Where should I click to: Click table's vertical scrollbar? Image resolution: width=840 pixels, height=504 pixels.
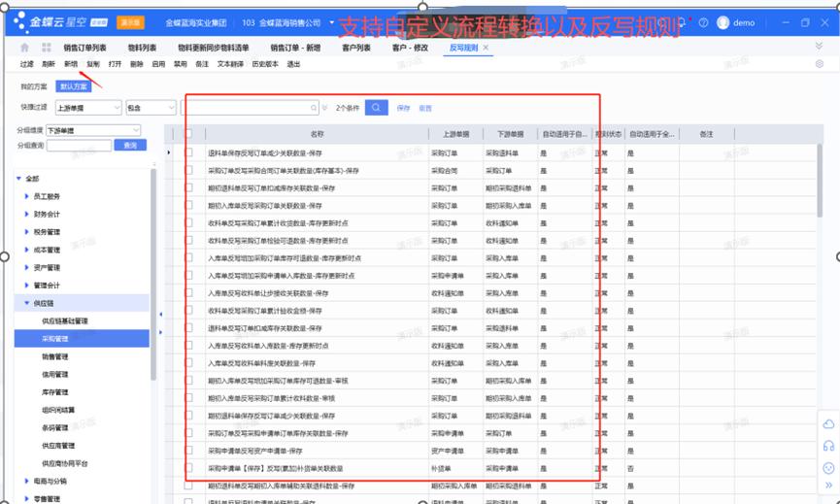coord(820,180)
